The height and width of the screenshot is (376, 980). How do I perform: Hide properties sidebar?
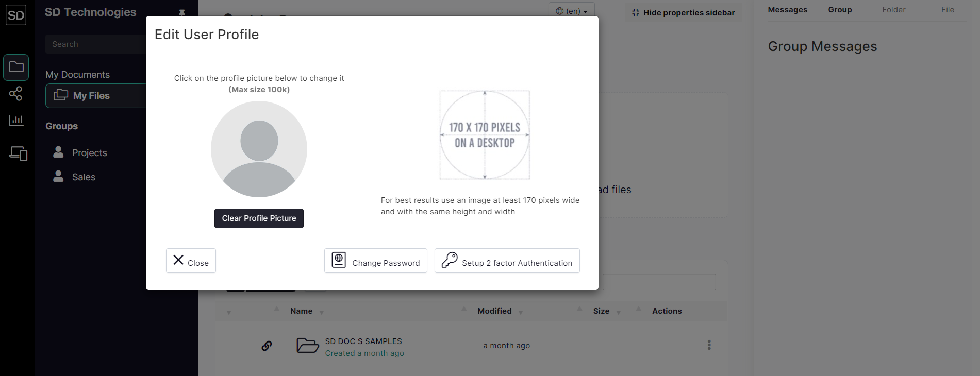pyautogui.click(x=684, y=13)
